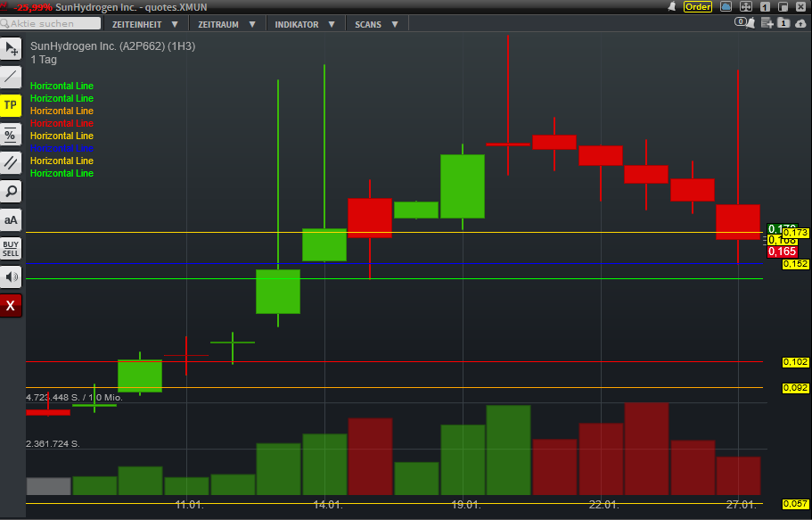Open the BUY SELL trading panel
The width and height of the screenshot is (812, 520).
tap(11, 248)
